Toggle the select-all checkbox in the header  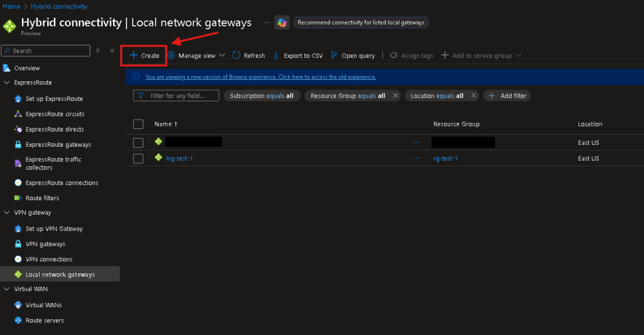(138, 124)
